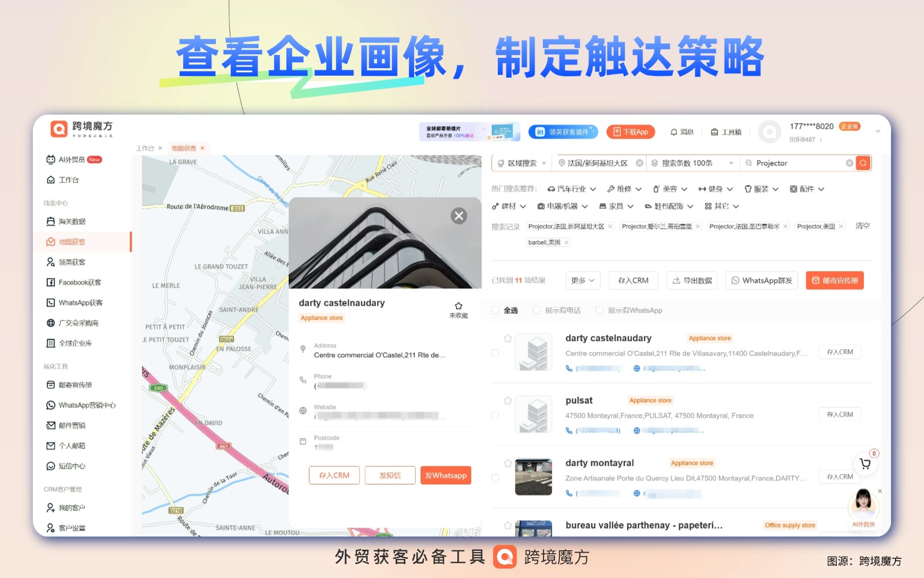The width and height of the screenshot is (924, 578).
Task: Click the 发Whatsapp button
Action: (x=445, y=475)
